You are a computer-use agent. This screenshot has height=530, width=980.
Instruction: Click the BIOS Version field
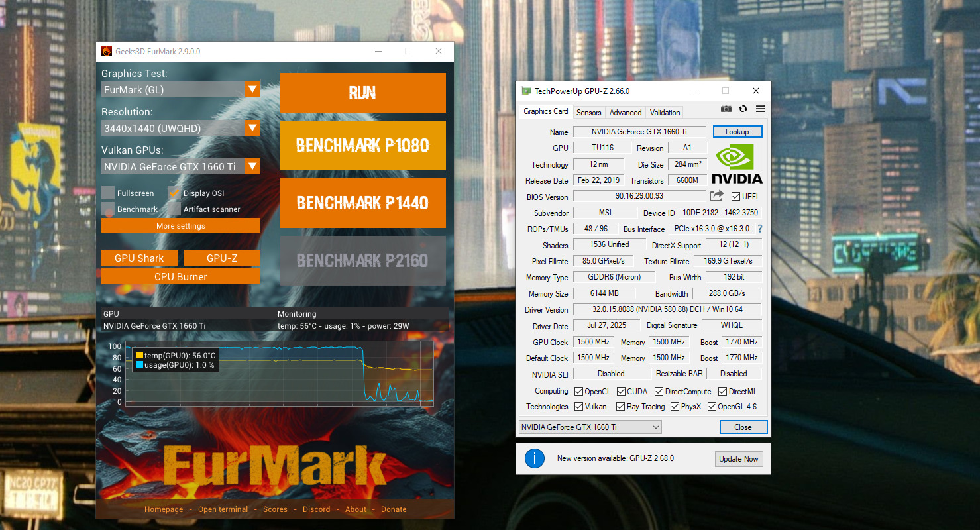click(x=639, y=196)
